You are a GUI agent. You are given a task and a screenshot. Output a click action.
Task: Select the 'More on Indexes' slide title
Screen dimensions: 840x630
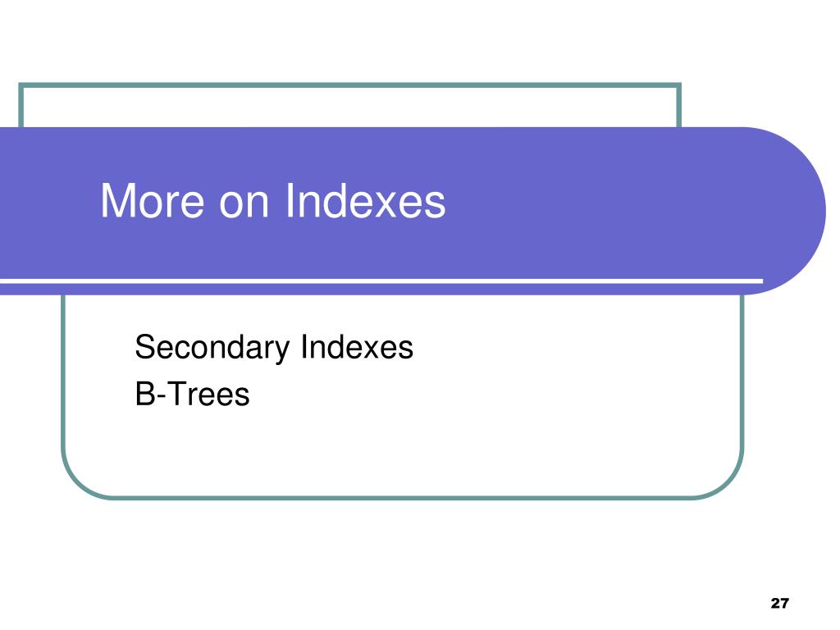(x=272, y=201)
